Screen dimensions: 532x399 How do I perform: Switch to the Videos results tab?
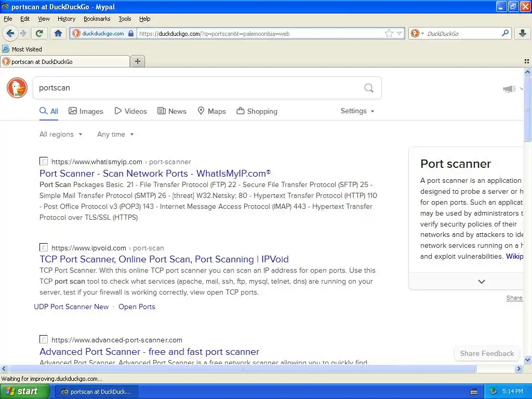point(130,111)
